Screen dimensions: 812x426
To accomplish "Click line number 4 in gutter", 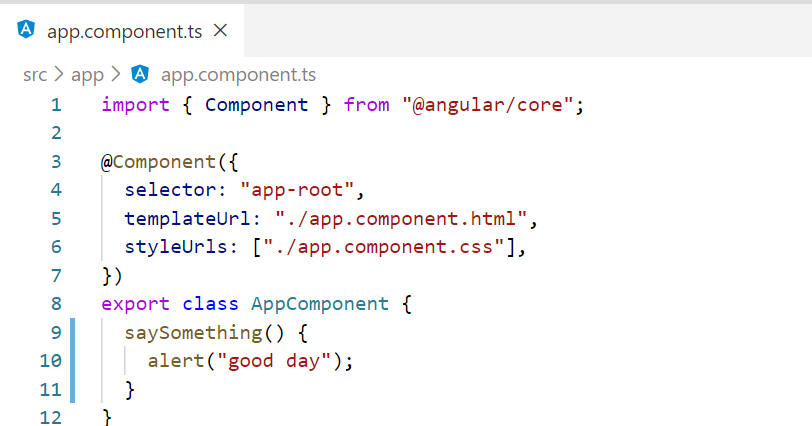I will tap(56, 190).
